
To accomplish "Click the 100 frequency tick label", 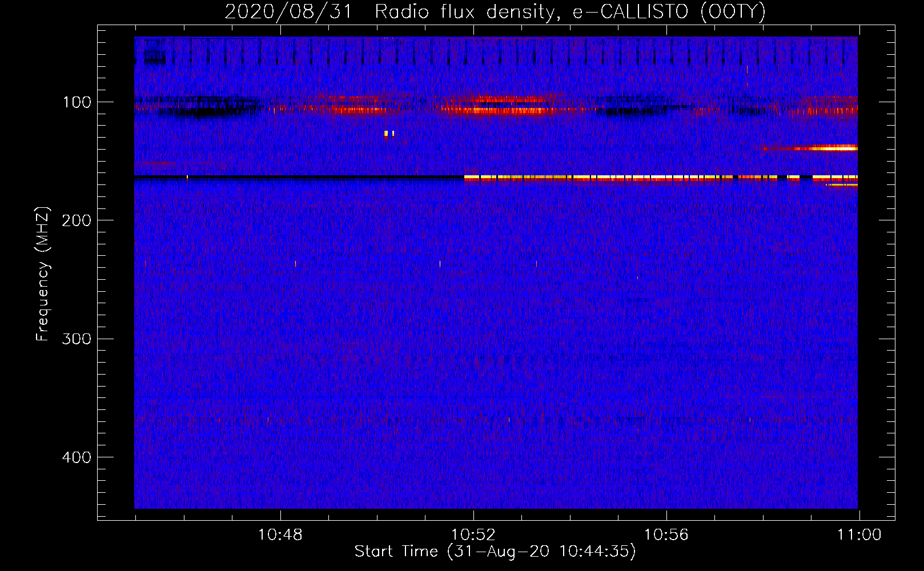I will [x=77, y=102].
